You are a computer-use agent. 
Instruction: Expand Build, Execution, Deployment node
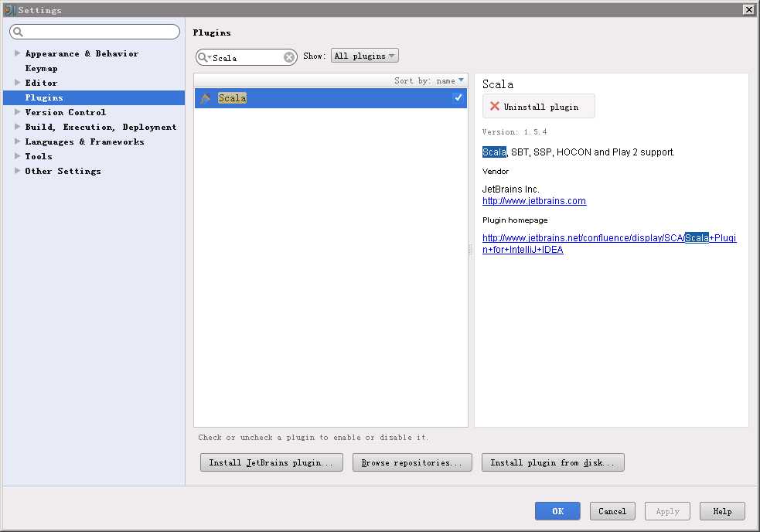(x=17, y=127)
